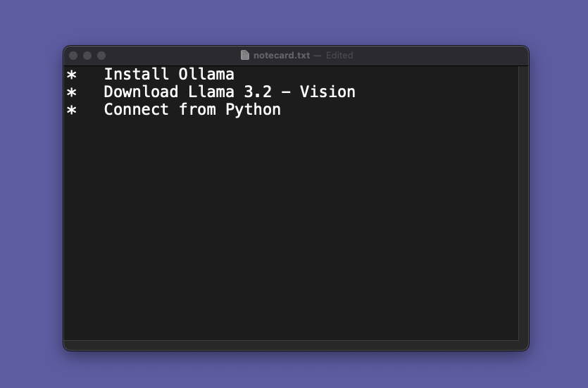Minimize the notecard.txt window
The height and width of the screenshot is (388, 588).
(x=87, y=55)
